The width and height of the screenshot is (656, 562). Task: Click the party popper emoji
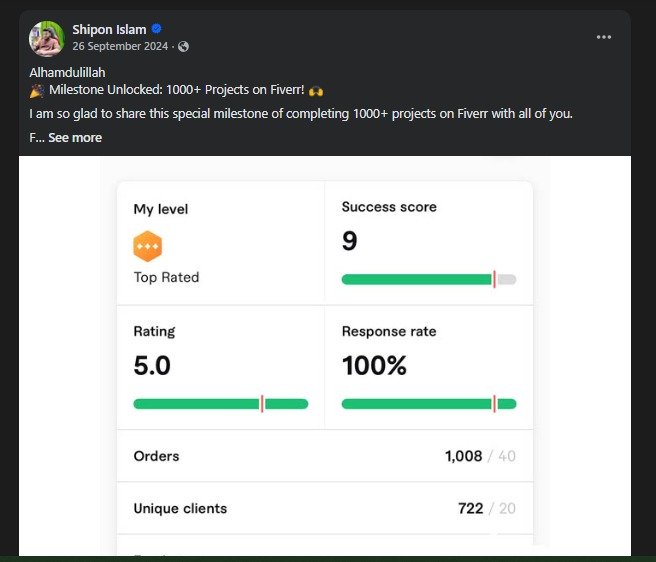click(37, 91)
